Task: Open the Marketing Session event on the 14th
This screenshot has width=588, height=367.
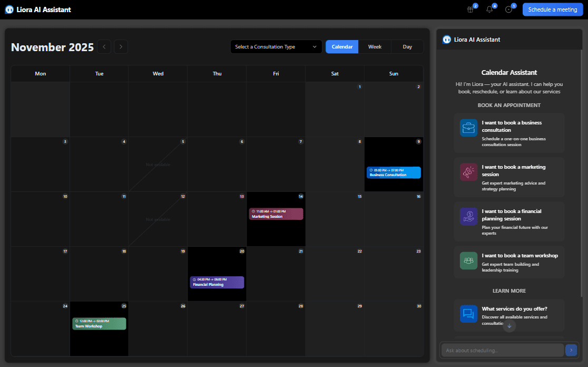Action: pyautogui.click(x=276, y=214)
